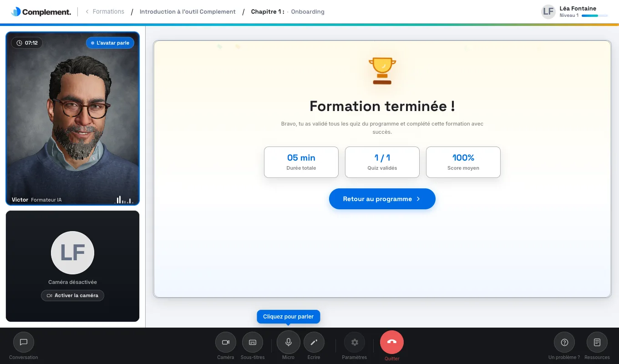Click the 100% Score moyen card
Image resolution: width=619 pixels, height=364 pixels.
click(x=463, y=162)
